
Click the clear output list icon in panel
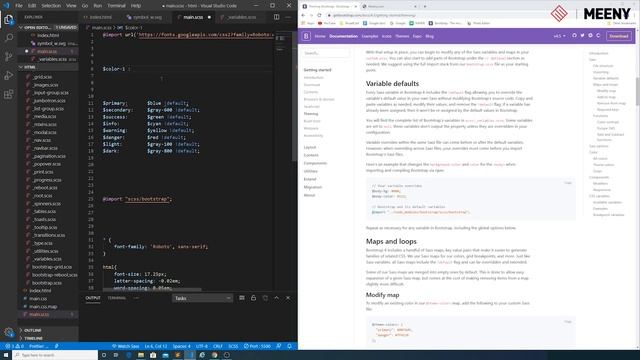(x=242, y=298)
